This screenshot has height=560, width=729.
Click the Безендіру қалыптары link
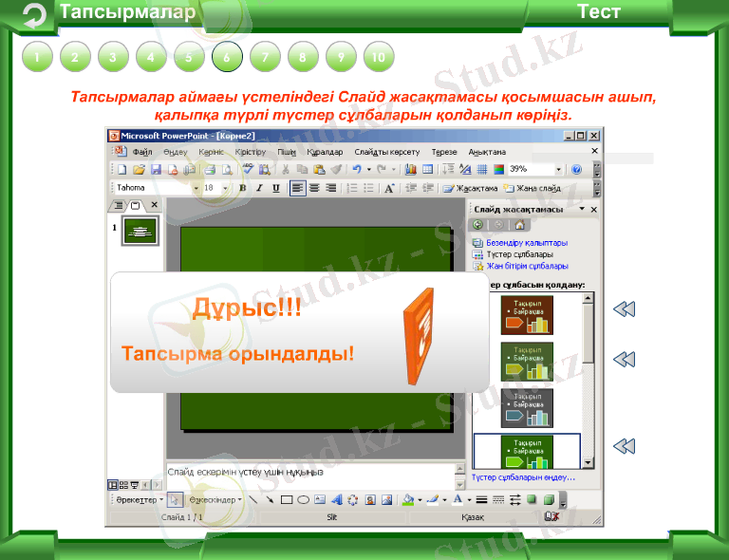(527, 243)
